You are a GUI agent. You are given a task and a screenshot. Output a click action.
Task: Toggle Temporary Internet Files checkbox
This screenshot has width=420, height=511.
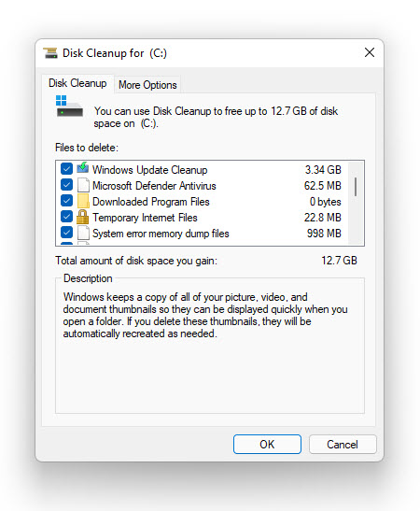(x=67, y=217)
